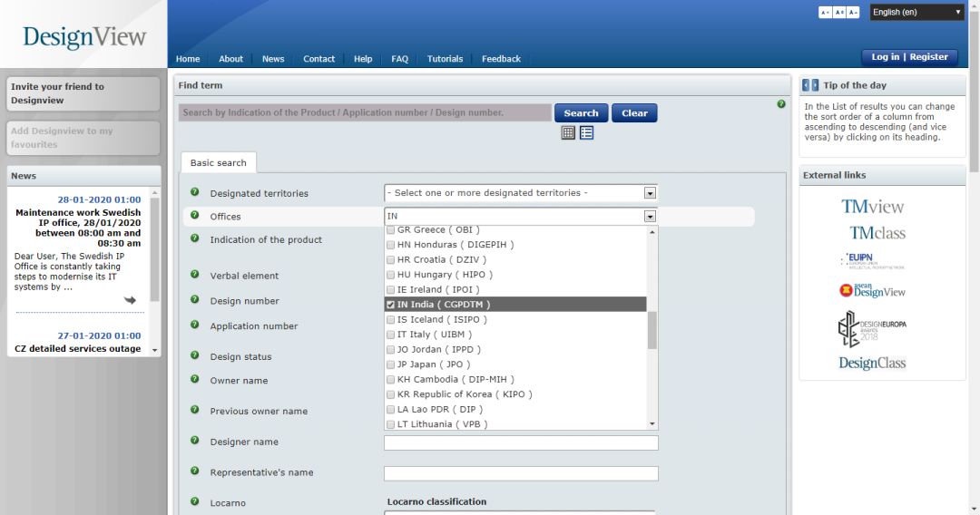980x515 pixels.
Task: Click the Log in | Register button
Action: [x=909, y=57]
